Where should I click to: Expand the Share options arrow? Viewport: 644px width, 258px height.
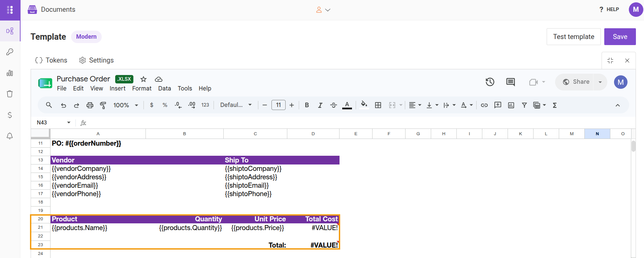[600, 82]
